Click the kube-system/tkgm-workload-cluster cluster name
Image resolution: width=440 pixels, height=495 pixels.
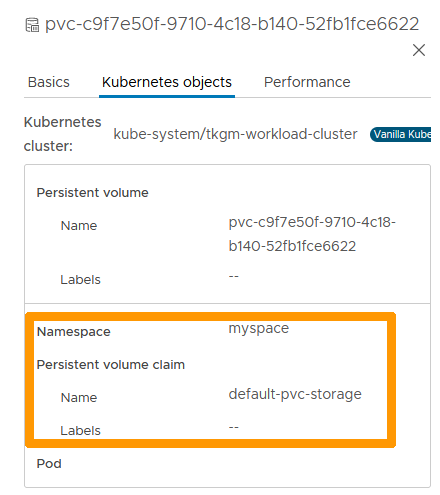click(x=235, y=134)
